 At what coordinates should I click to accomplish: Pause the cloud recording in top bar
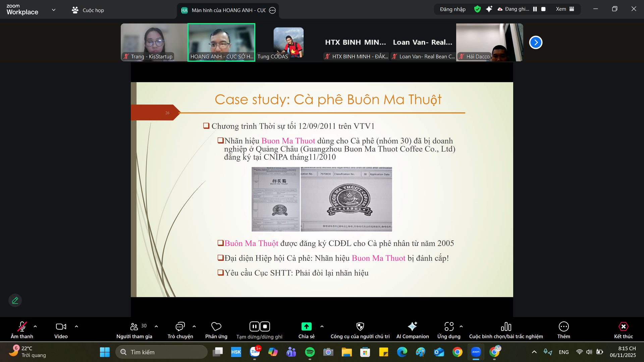click(x=535, y=9)
